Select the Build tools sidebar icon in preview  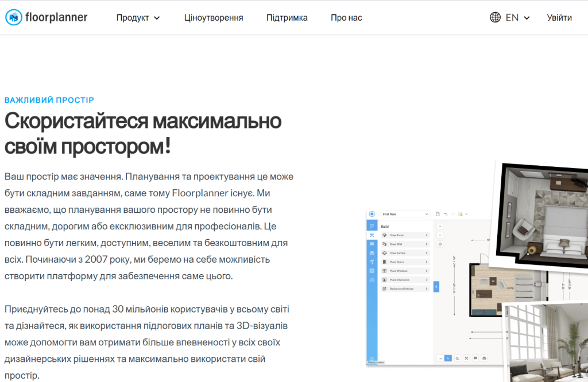372,235
